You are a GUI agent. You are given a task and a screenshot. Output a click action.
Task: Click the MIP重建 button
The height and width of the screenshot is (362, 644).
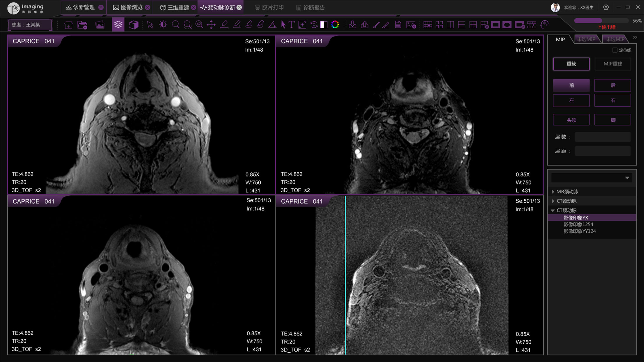pos(613,64)
